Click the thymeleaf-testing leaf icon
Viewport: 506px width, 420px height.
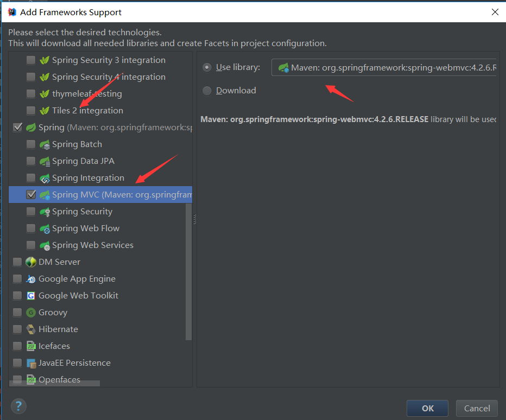(x=45, y=93)
